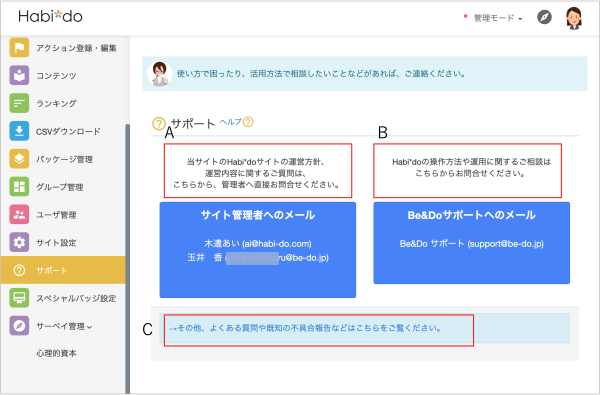Click the question icon beside サポート heading
Viewport: 600px width, 395px height.
click(x=159, y=124)
